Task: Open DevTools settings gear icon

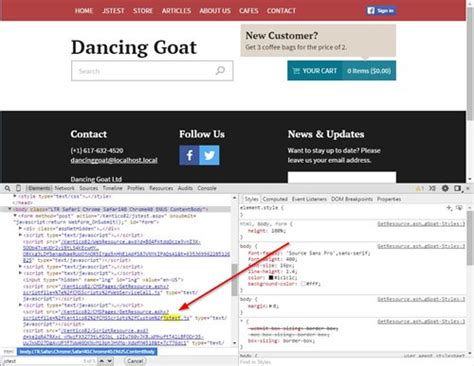Action: [445, 188]
